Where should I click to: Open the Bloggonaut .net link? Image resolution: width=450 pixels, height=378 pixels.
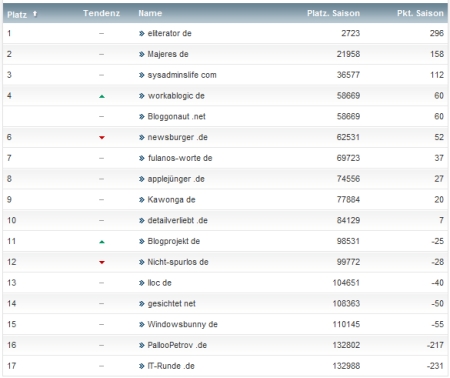click(176, 116)
